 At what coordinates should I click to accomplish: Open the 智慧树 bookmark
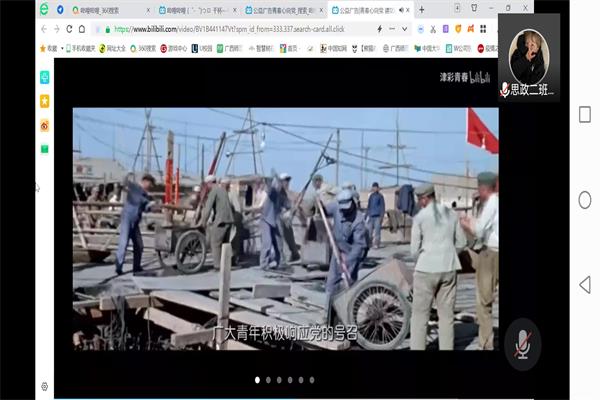click(260, 49)
